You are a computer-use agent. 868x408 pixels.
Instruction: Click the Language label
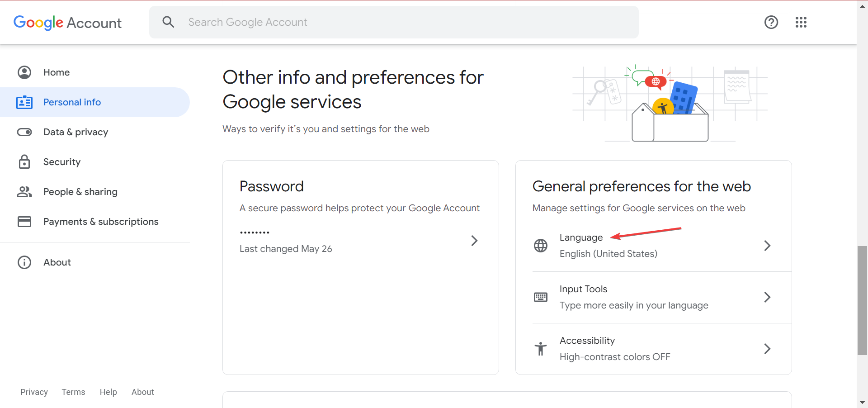point(581,237)
